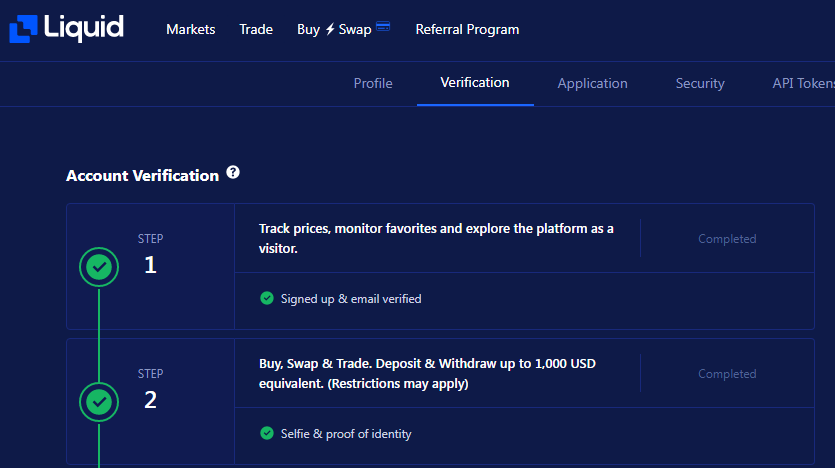This screenshot has width=835, height=468.
Task: Click the credit card icon beside Swap
Action: pos(383,26)
